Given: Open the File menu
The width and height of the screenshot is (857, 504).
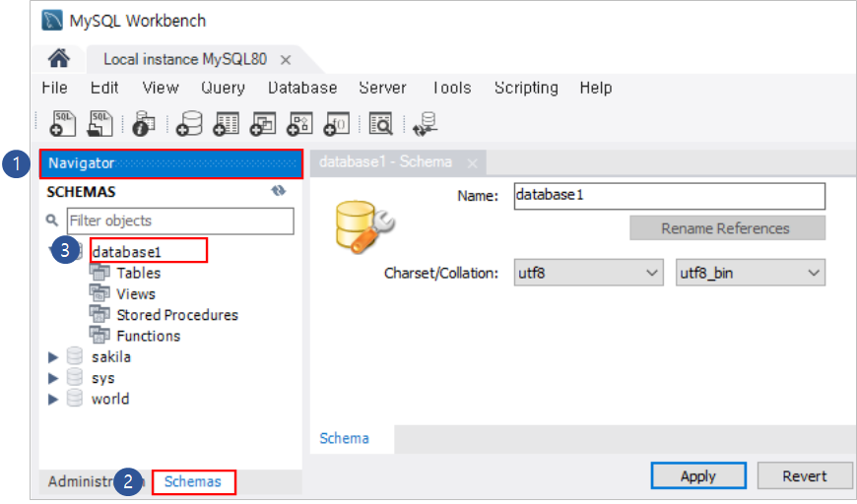Looking at the screenshot, I should [x=54, y=88].
